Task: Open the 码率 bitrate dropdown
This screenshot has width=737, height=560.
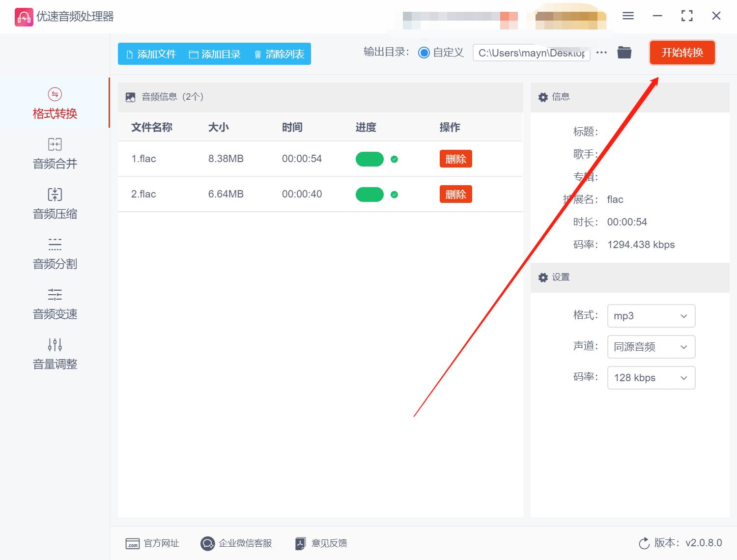Action: click(651, 378)
